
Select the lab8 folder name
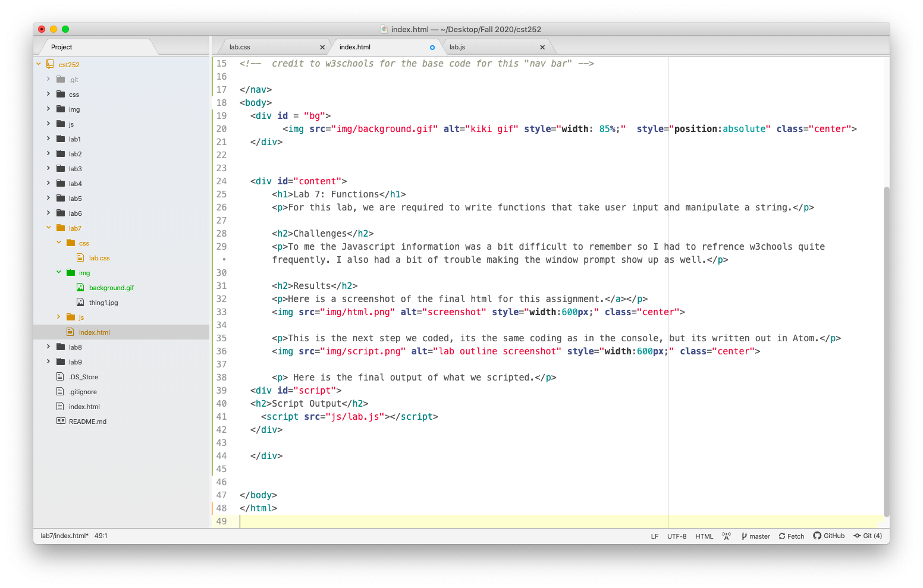tap(75, 347)
